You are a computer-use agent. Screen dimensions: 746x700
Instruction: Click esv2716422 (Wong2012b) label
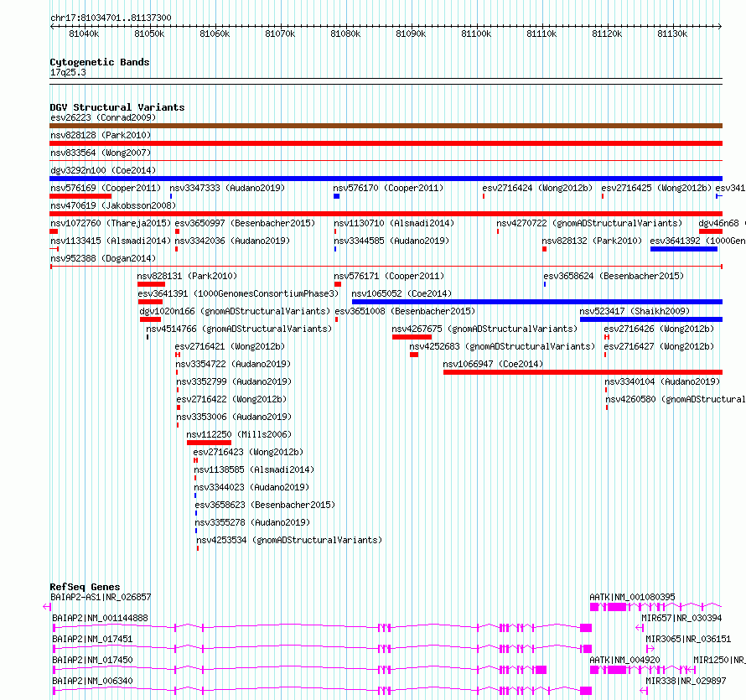point(231,399)
